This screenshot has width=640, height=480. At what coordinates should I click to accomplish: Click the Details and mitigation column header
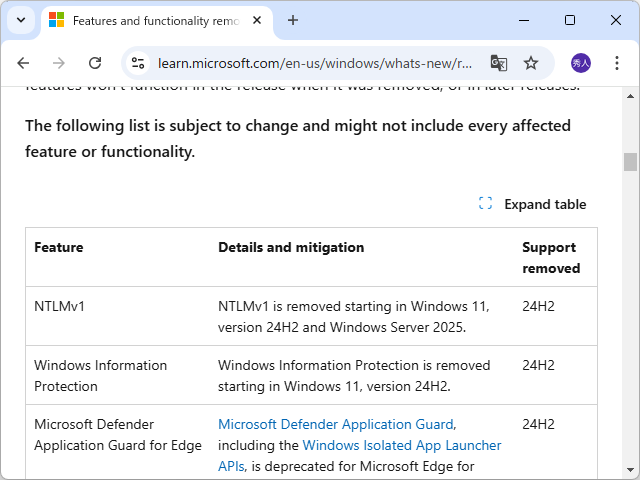tap(291, 247)
